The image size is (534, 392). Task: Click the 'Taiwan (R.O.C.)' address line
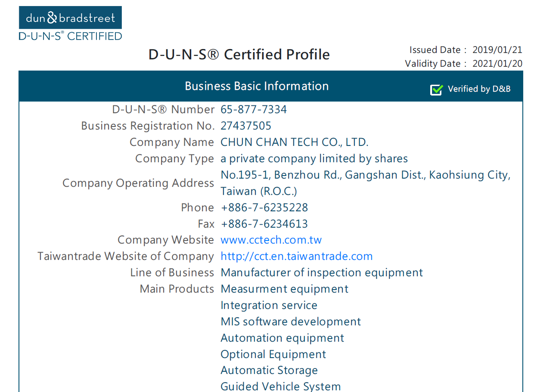pos(259,191)
